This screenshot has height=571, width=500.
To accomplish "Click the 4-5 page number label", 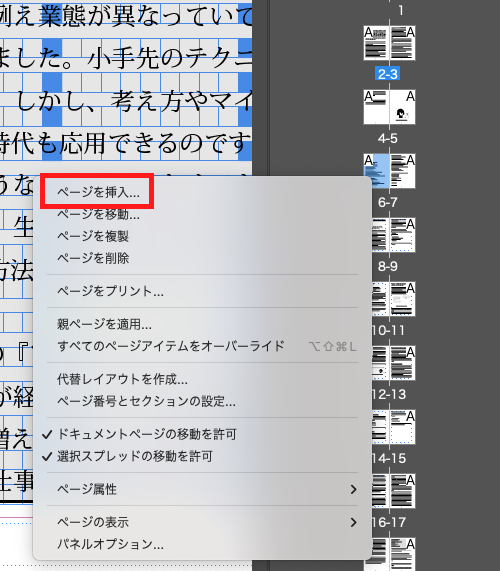I will [x=387, y=138].
